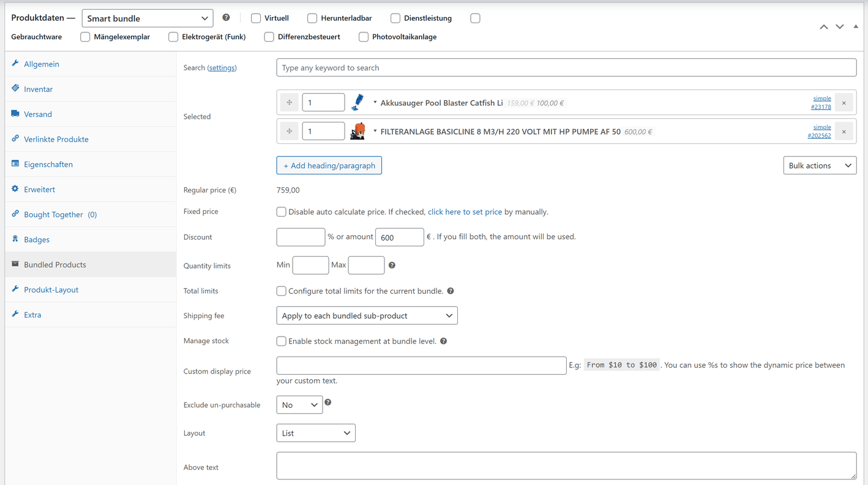Click the FILTERANLAGE product thumbnail image
The width and height of the screenshot is (868, 485).
(x=358, y=131)
